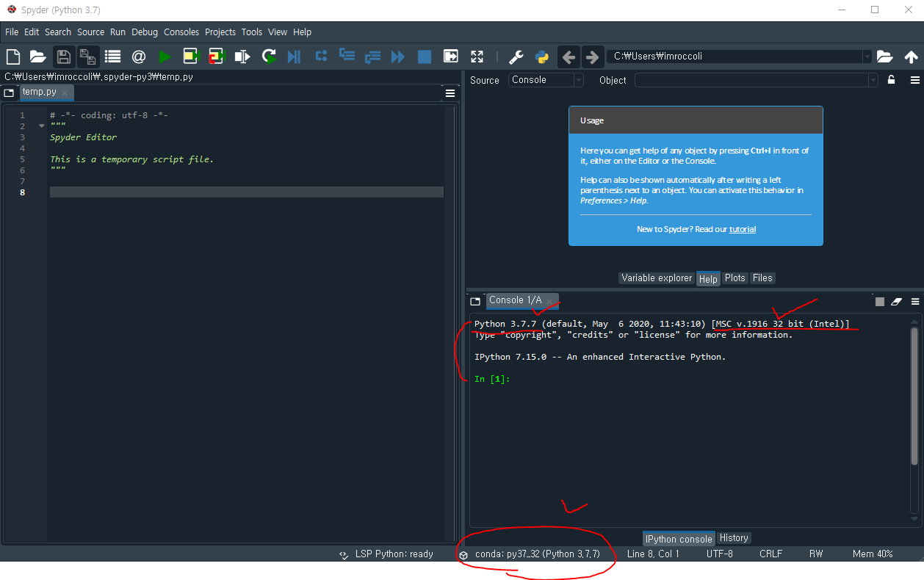Image resolution: width=924 pixels, height=580 pixels.
Task: Open PYTHONPATH manager Python icon
Action: point(542,57)
